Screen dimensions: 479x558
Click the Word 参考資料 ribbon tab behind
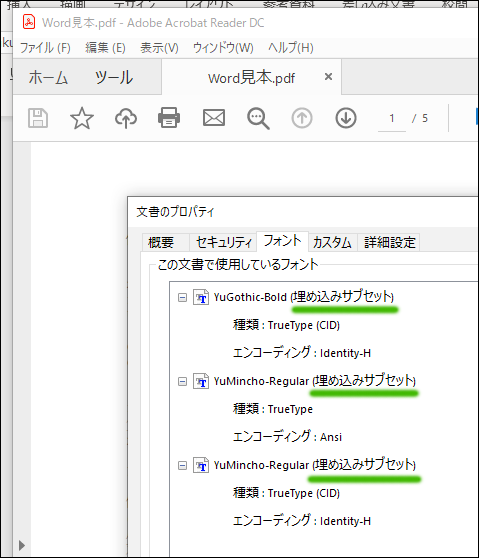[289, 4]
